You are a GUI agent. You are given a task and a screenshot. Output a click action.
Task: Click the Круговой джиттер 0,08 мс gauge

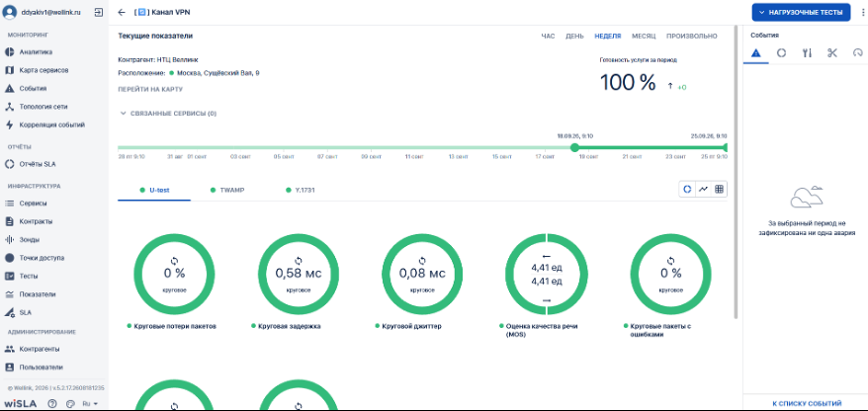pos(422,275)
